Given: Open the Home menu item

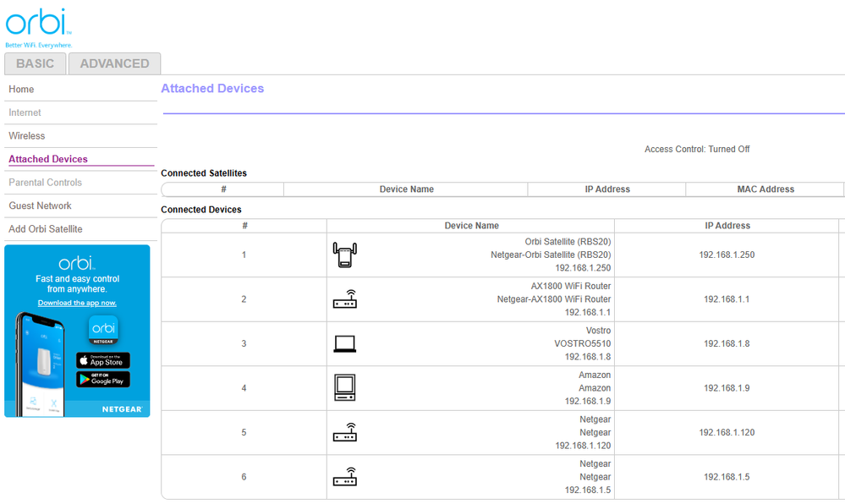Looking at the screenshot, I should click(x=22, y=90).
